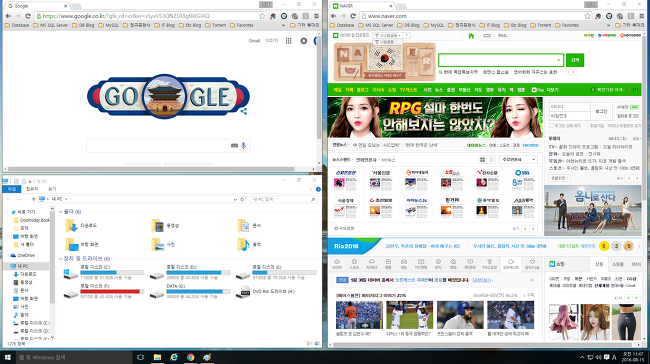Reload the Naver page
650x364 pixels.
tap(353, 16)
